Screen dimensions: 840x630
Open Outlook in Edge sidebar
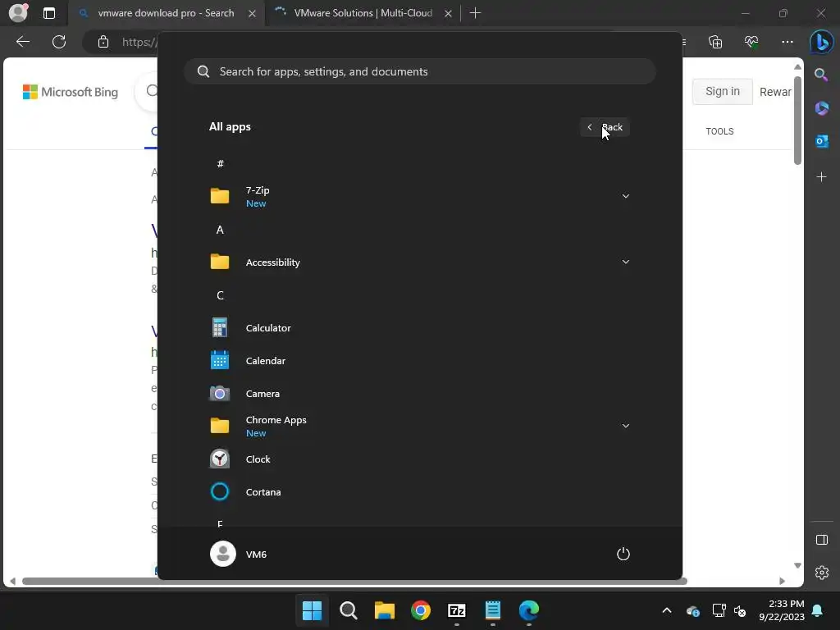pyautogui.click(x=821, y=141)
